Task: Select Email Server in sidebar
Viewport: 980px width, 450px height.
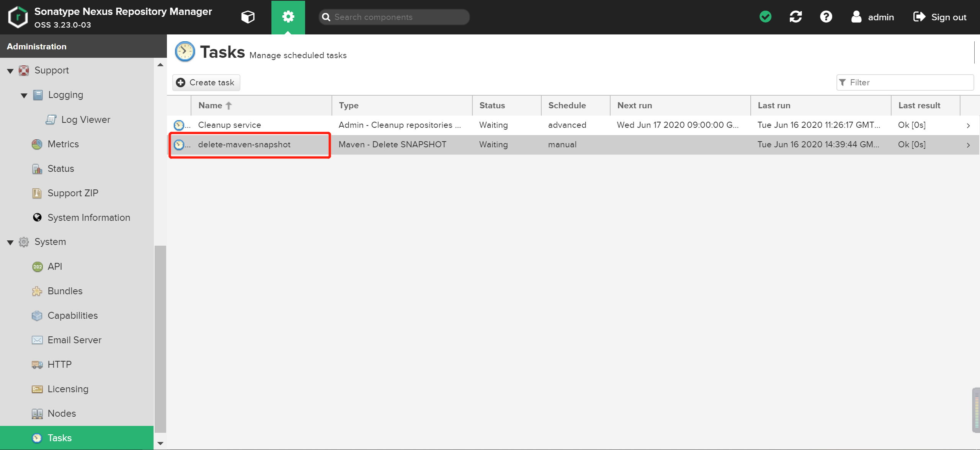Action: (74, 340)
